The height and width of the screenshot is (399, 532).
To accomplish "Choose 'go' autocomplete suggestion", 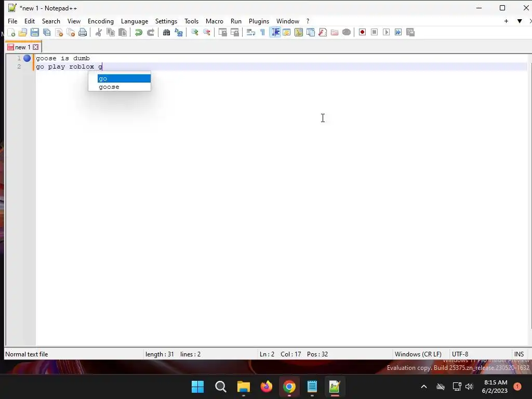I will [124, 78].
